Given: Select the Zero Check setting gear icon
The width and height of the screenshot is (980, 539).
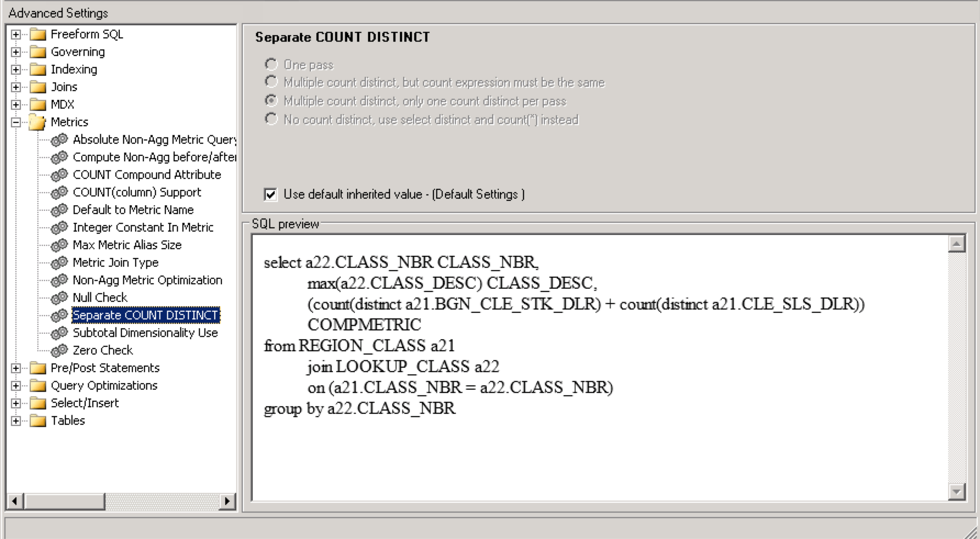Looking at the screenshot, I should [x=59, y=351].
